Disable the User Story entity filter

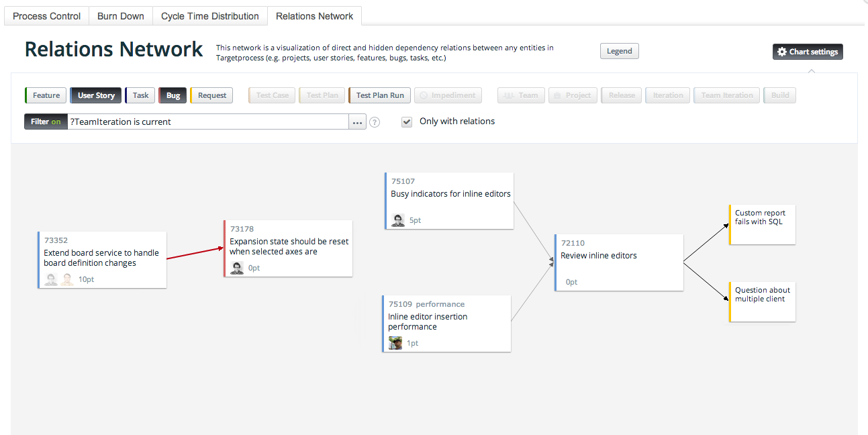pos(95,95)
